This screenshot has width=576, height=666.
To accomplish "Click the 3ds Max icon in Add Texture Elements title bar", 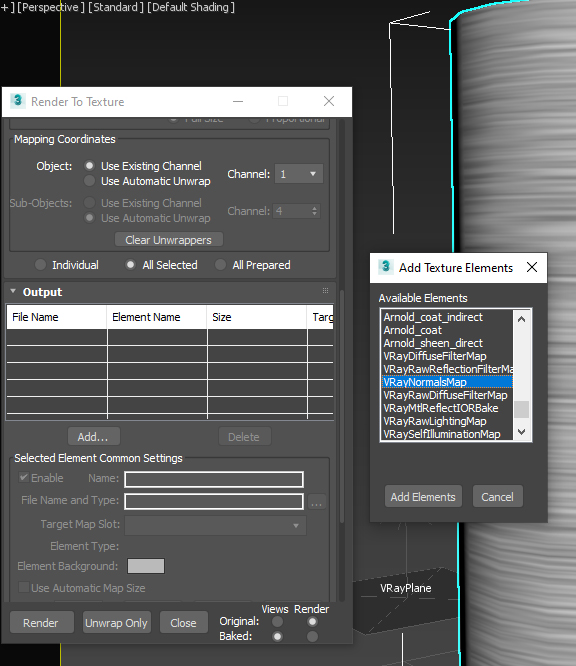I will pyautogui.click(x=386, y=267).
